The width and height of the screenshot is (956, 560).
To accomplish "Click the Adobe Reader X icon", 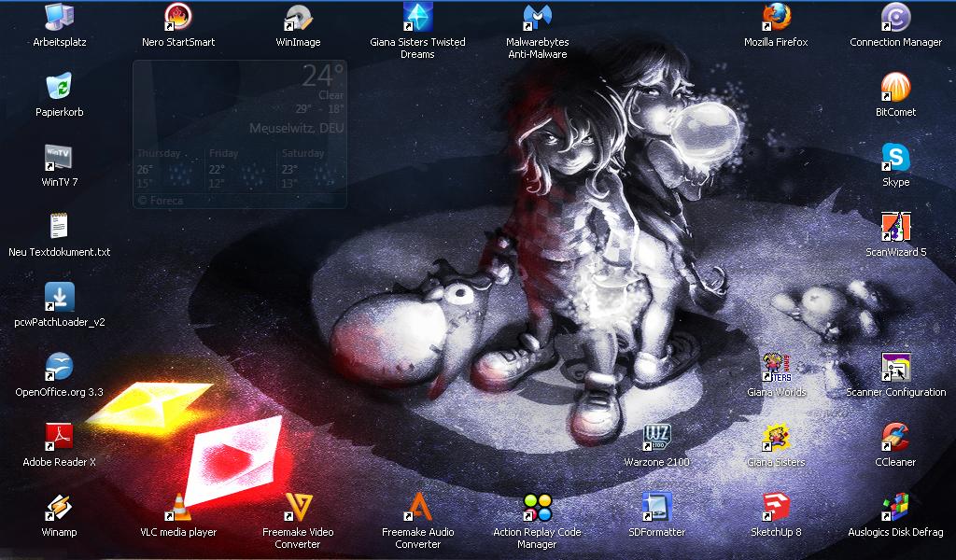I will 59,438.
